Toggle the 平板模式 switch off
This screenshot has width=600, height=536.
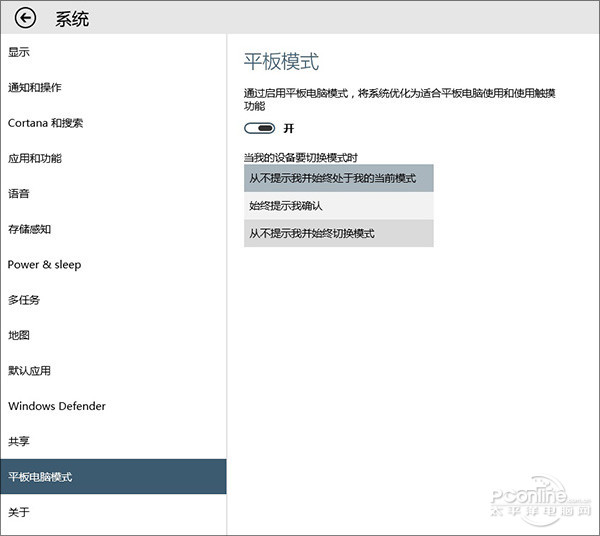(x=259, y=128)
